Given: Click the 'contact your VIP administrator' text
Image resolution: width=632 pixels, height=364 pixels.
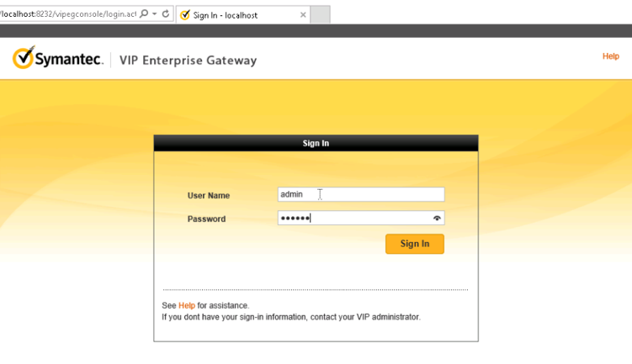Looking at the screenshot, I should (x=365, y=317).
